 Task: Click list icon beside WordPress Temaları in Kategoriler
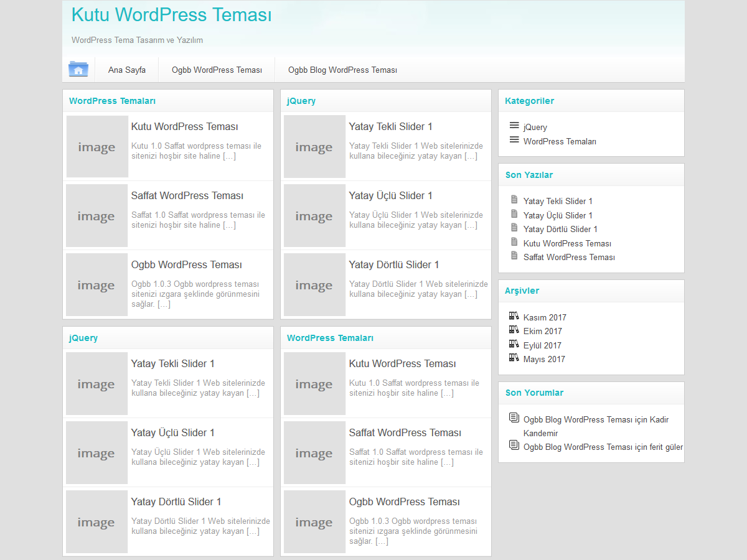point(514,140)
